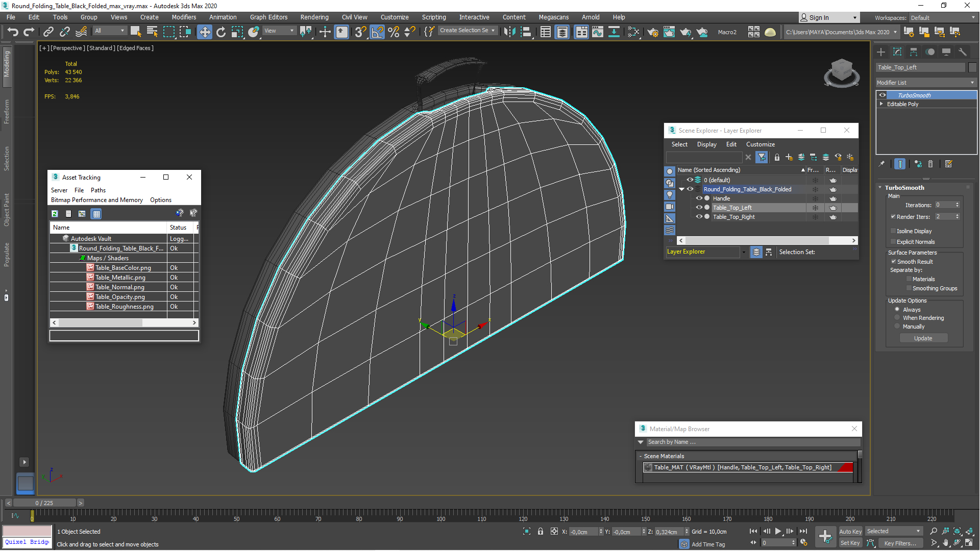Screen dimensions: 980x551
Task: Activate the Select and Move tool
Action: (205, 32)
